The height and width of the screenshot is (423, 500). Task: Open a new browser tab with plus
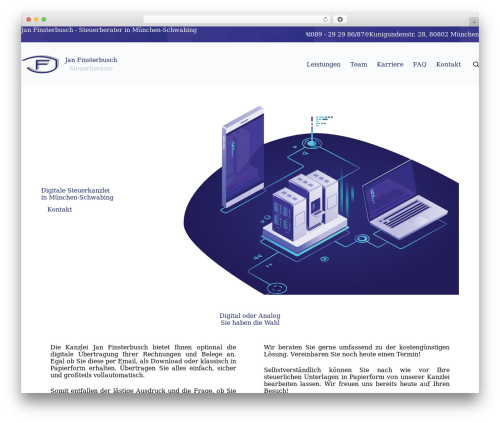[x=474, y=22]
